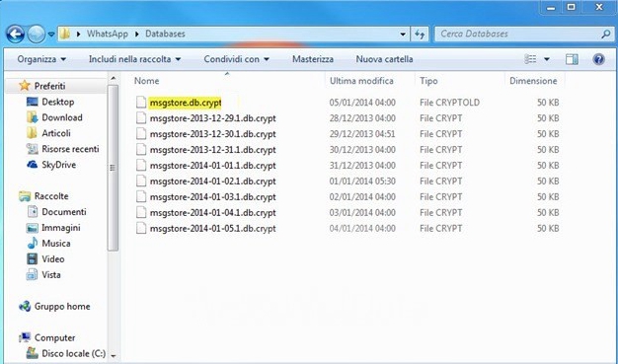
Task: Open Computer in the navigation pane
Action: pos(54,337)
